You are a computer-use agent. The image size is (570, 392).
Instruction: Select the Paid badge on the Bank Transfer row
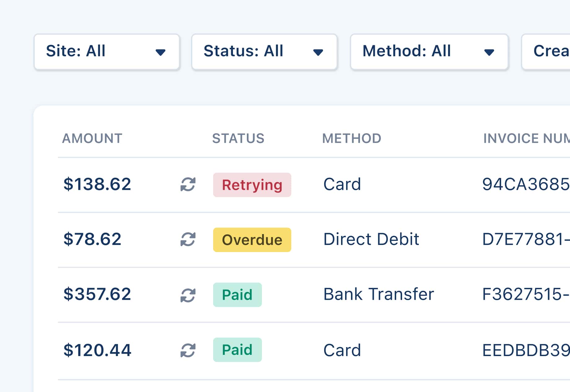point(237,294)
